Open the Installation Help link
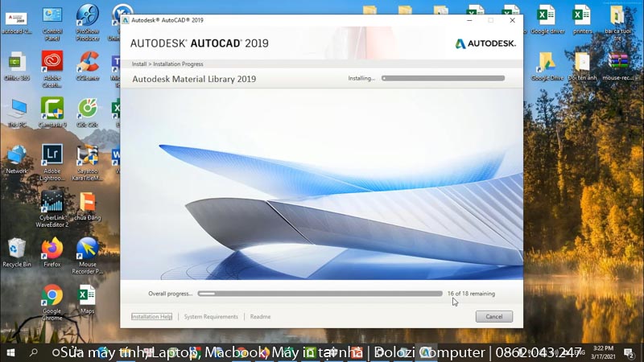 (152, 317)
